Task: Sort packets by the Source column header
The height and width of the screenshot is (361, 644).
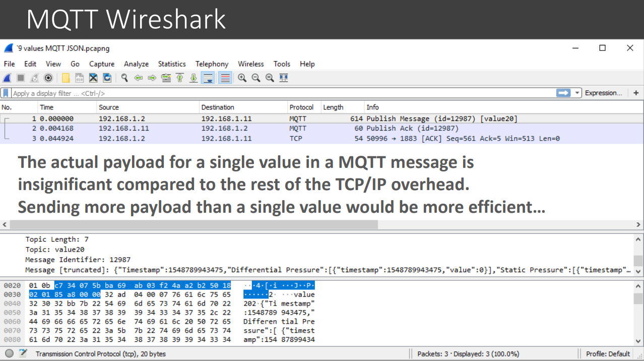Action: 148,107
